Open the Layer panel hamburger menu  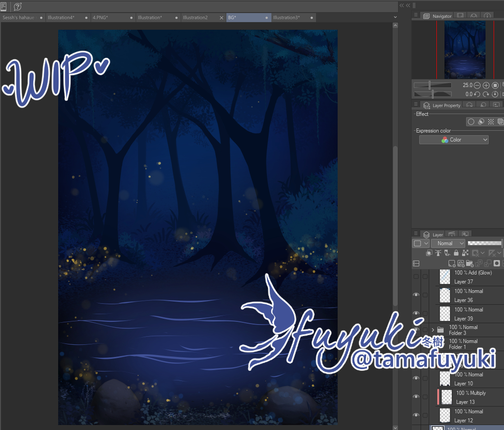pyautogui.click(x=416, y=233)
